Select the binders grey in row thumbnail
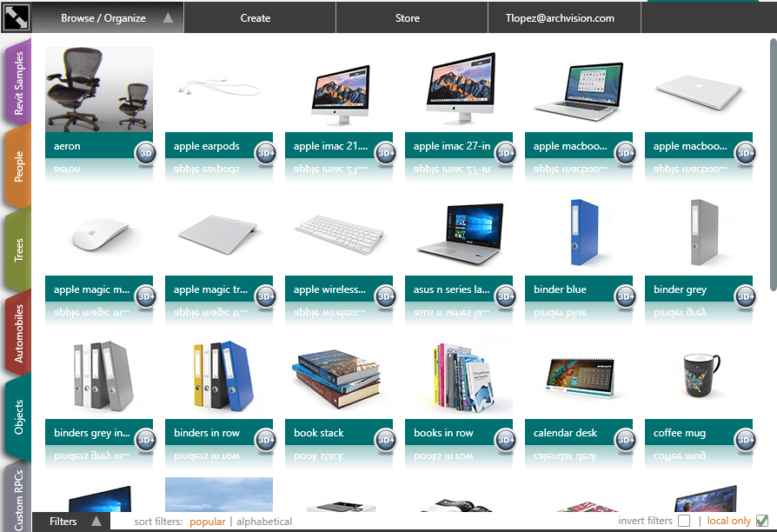Viewport: 777px width, 532px height. pos(99,376)
